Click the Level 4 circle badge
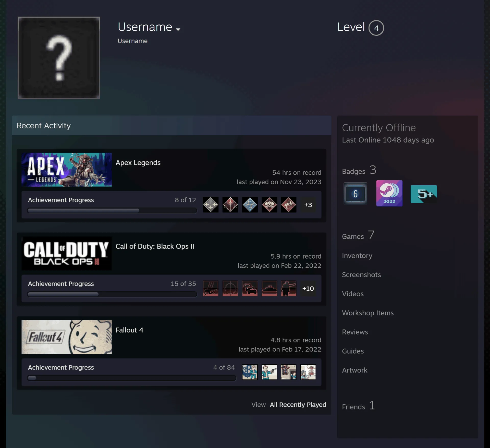Viewport: 490px width, 448px height. coord(376,28)
